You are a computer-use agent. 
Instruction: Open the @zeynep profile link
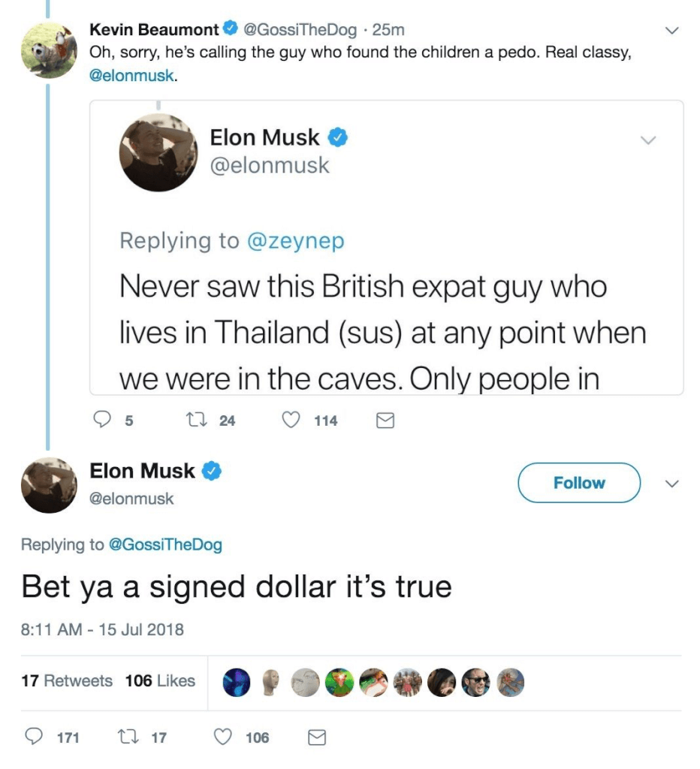(295, 240)
